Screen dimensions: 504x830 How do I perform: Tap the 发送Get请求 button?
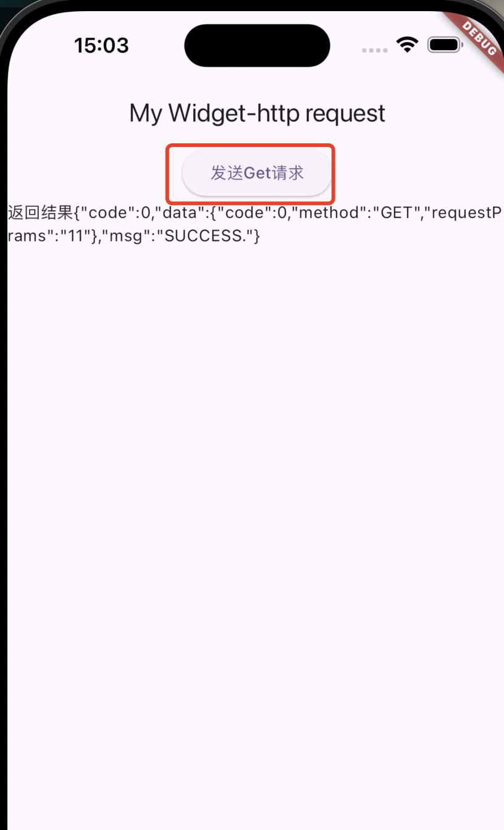click(257, 173)
